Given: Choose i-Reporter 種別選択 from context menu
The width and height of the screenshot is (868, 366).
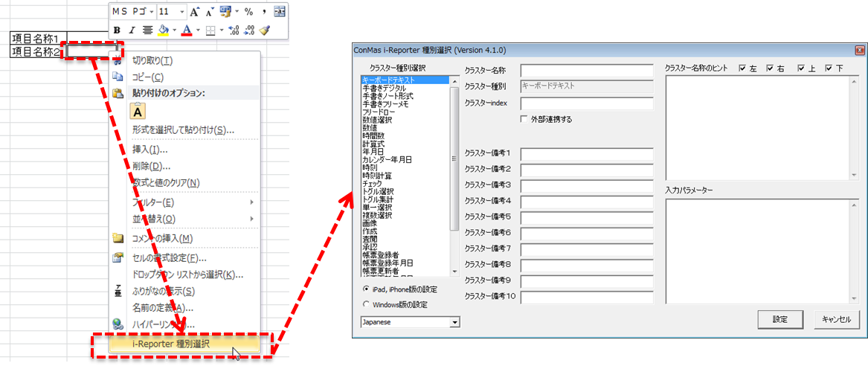Looking at the screenshot, I should pyautogui.click(x=176, y=344).
